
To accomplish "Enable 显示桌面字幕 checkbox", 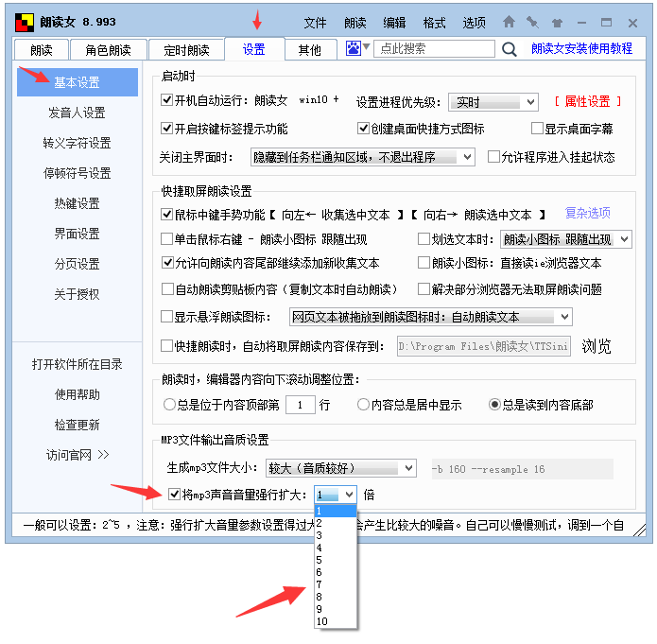I will click(537, 128).
